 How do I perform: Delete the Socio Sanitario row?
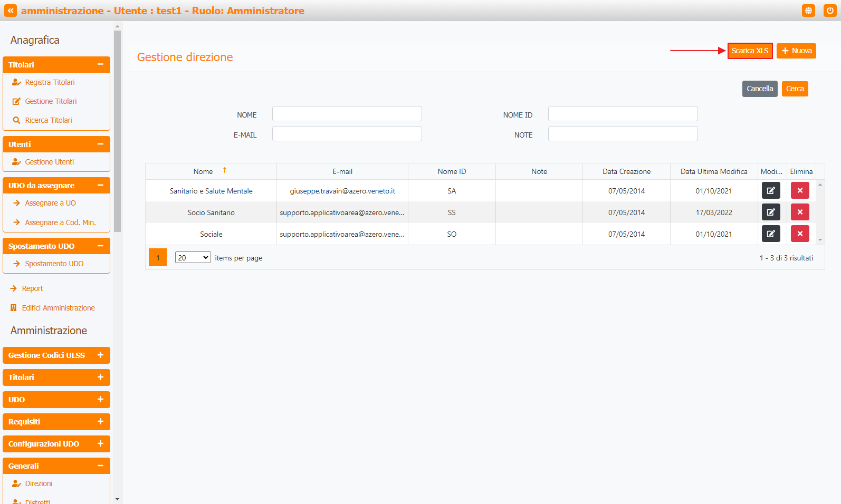(800, 212)
